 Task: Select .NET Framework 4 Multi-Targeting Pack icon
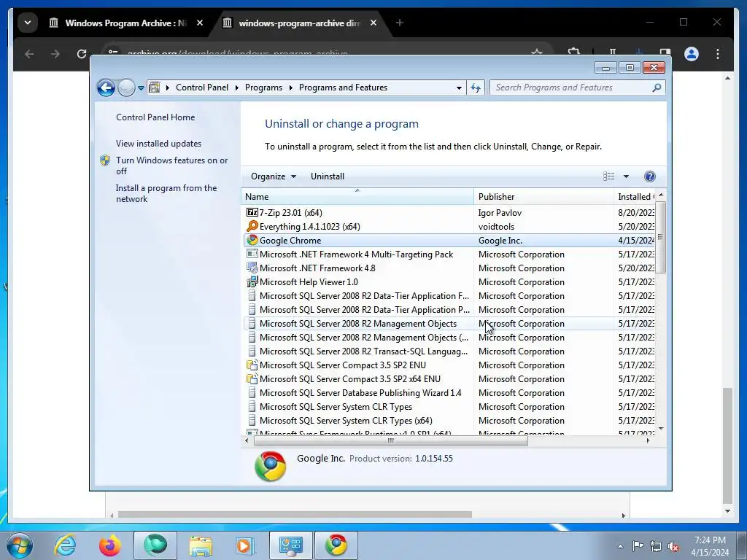click(x=252, y=254)
